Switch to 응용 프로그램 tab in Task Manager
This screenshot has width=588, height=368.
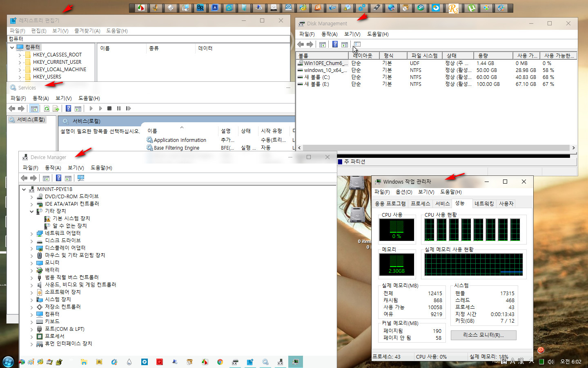(x=390, y=204)
